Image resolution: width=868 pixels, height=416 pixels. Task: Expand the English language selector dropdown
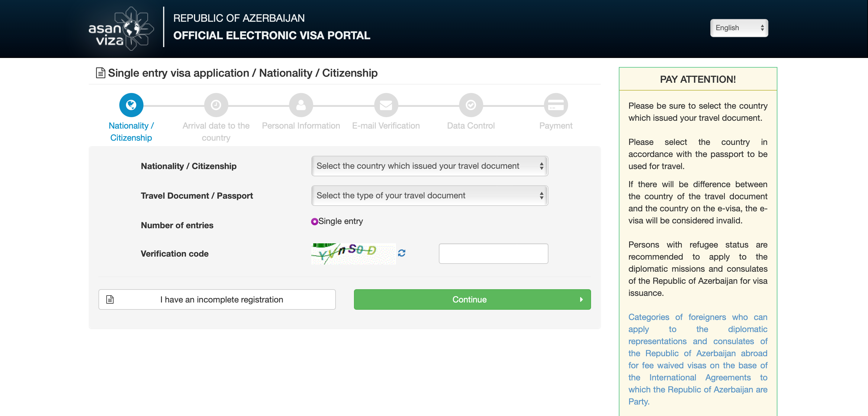[738, 27]
